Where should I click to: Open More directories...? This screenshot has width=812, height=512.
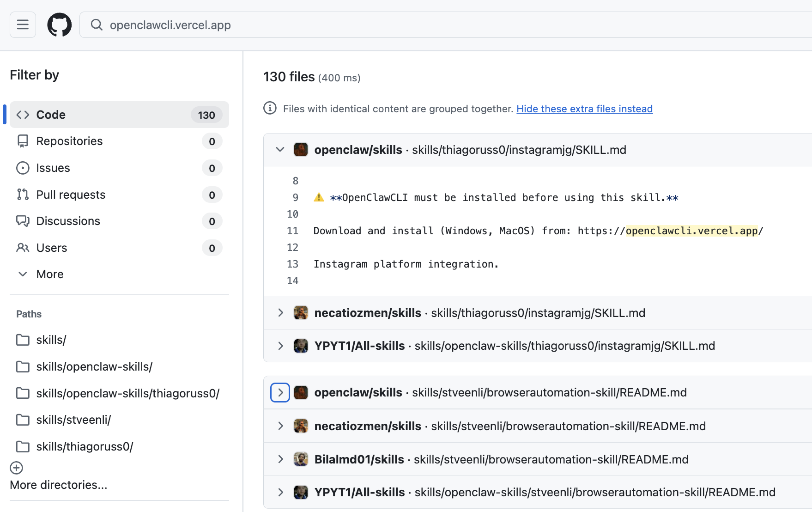pos(59,485)
